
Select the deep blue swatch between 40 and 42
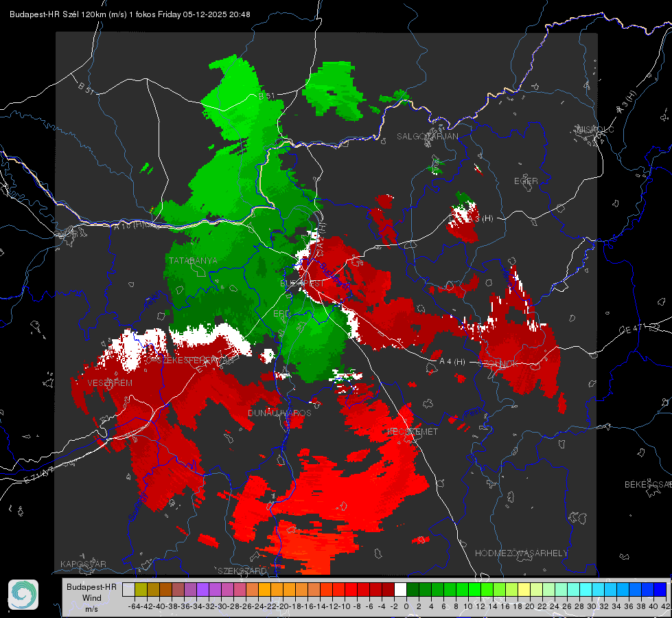(x=660, y=589)
